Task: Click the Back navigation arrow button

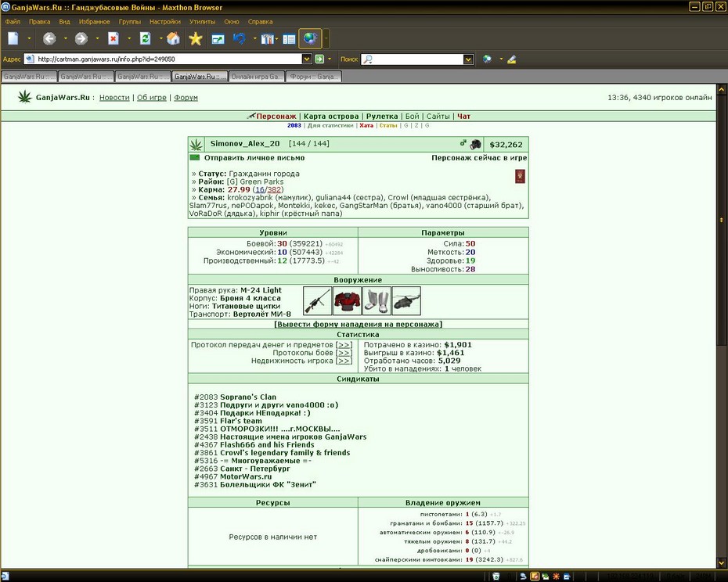Action: coord(49,38)
